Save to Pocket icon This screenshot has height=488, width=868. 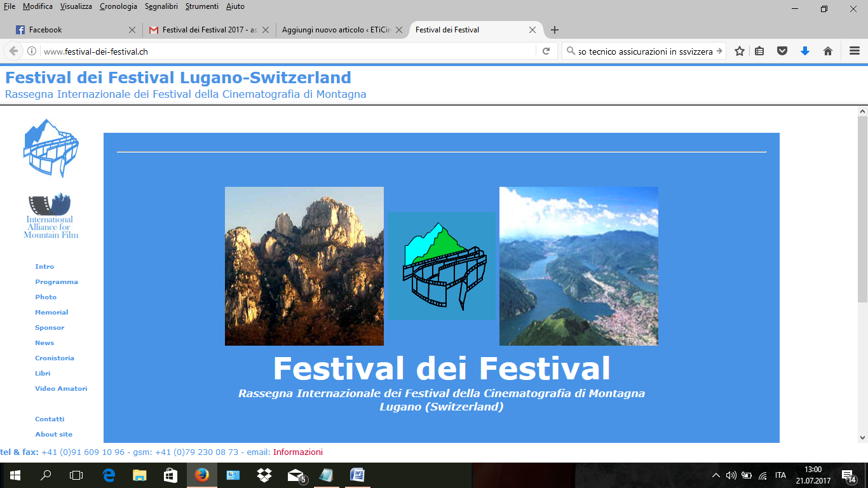783,51
